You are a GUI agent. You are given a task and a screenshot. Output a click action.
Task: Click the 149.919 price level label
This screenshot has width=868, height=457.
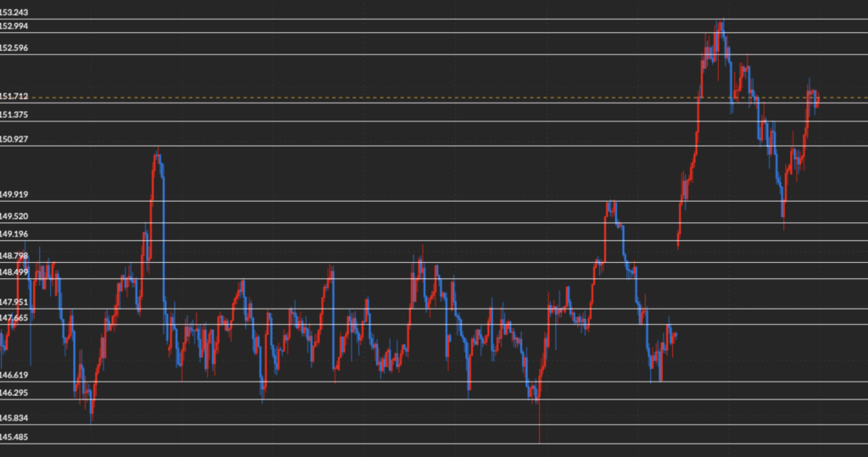pyautogui.click(x=14, y=194)
